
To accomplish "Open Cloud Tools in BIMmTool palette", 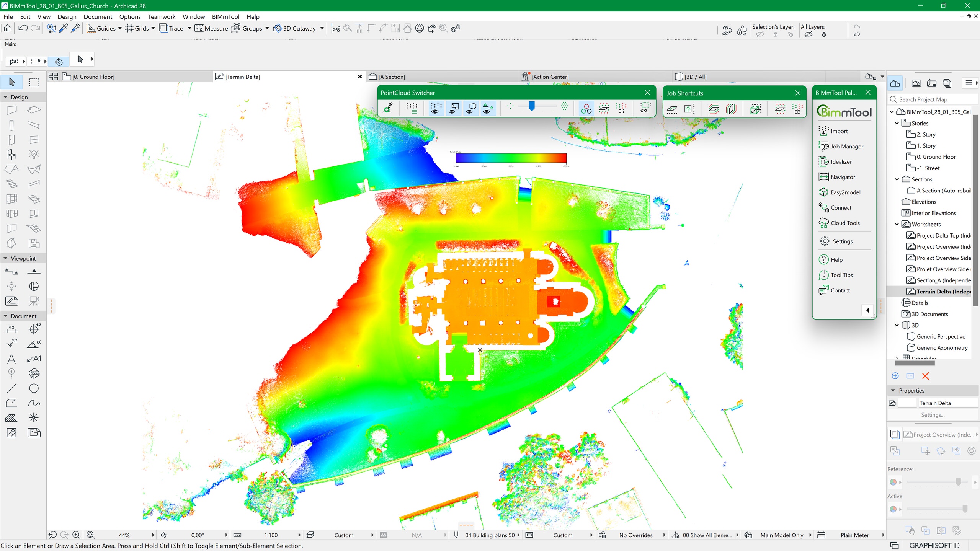I will click(x=845, y=223).
